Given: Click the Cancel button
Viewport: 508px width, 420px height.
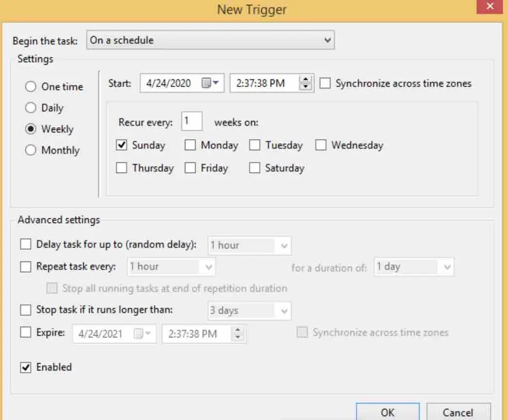Looking at the screenshot, I should click(x=458, y=412).
